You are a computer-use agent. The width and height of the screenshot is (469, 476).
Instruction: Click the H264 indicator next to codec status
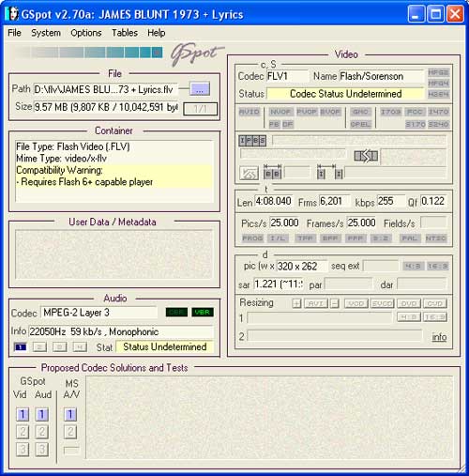tap(438, 94)
